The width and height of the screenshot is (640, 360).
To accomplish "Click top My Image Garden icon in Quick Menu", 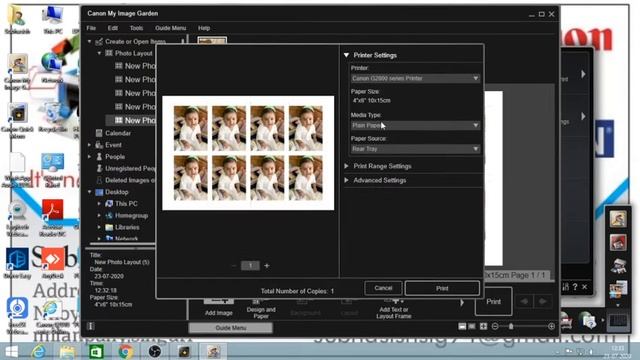I will click(618, 219).
